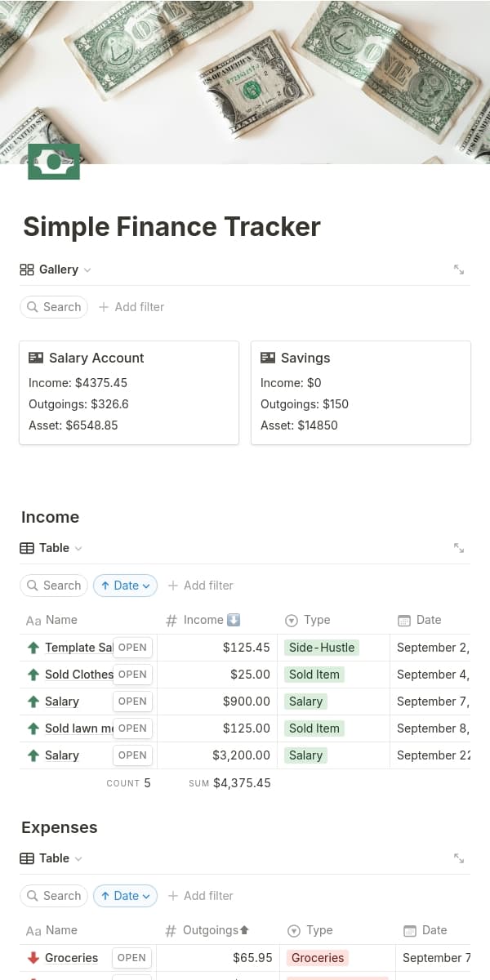
Task: Expand the Gallery view to full page
Action: pyautogui.click(x=459, y=269)
